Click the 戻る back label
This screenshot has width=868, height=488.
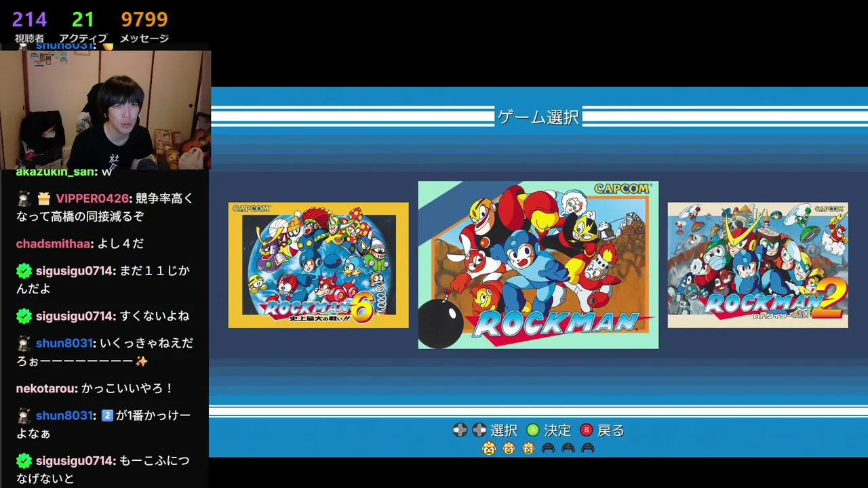tap(611, 430)
